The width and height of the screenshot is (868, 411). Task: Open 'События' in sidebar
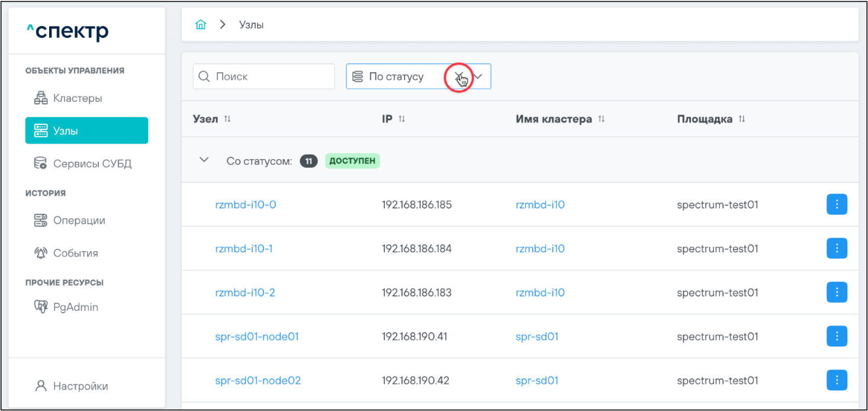[x=75, y=253]
